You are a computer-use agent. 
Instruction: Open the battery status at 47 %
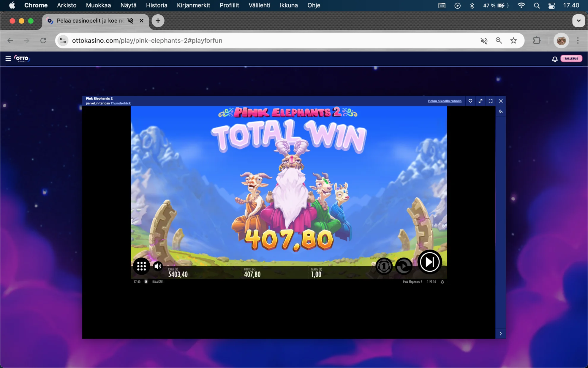pyautogui.click(x=496, y=5)
